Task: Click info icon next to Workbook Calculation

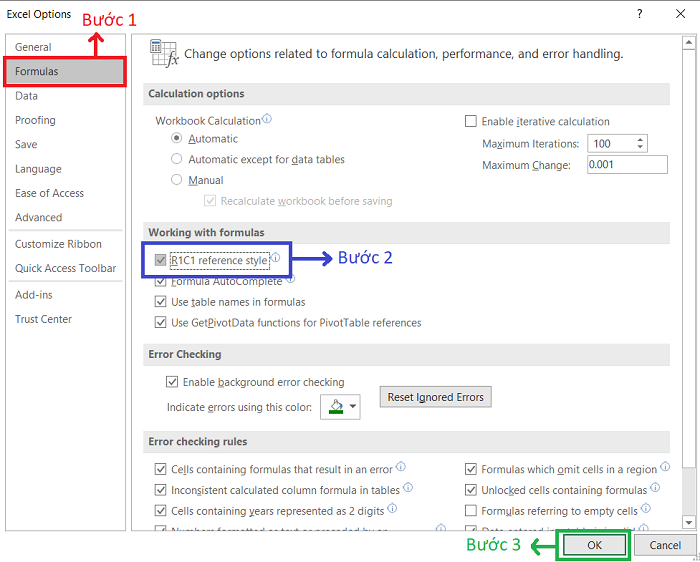Action: [267, 119]
